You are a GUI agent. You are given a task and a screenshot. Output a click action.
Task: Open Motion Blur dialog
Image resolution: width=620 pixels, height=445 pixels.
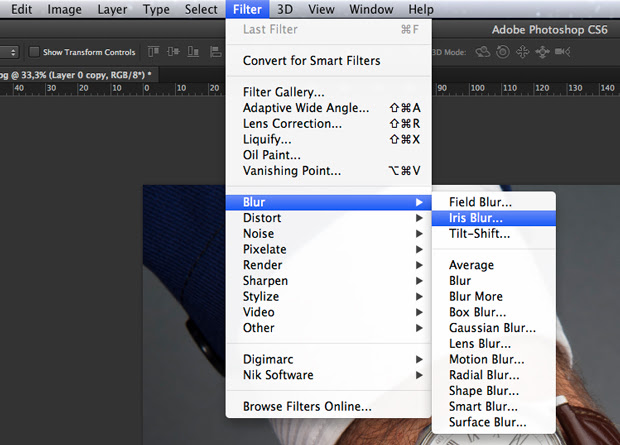[x=494, y=359]
